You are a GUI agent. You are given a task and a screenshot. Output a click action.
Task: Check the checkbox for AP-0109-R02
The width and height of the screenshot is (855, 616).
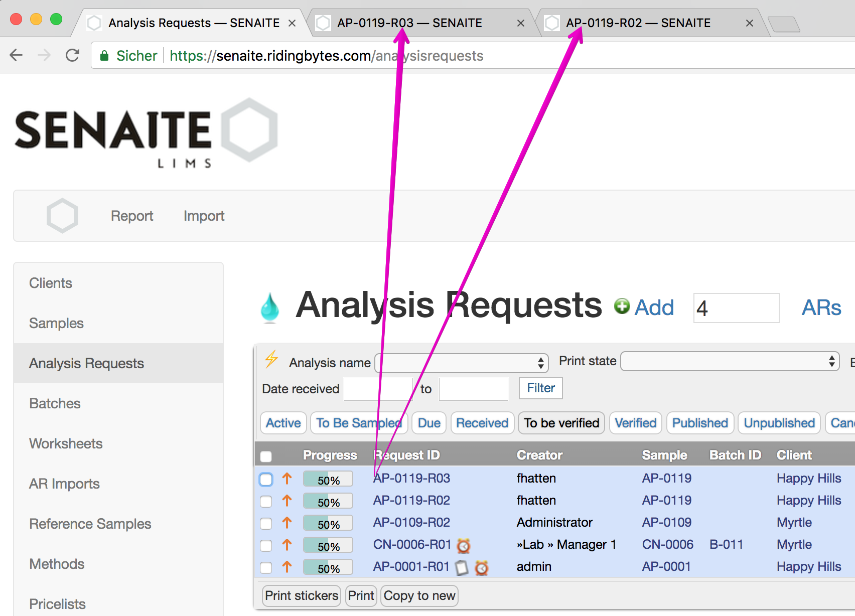coord(266,523)
